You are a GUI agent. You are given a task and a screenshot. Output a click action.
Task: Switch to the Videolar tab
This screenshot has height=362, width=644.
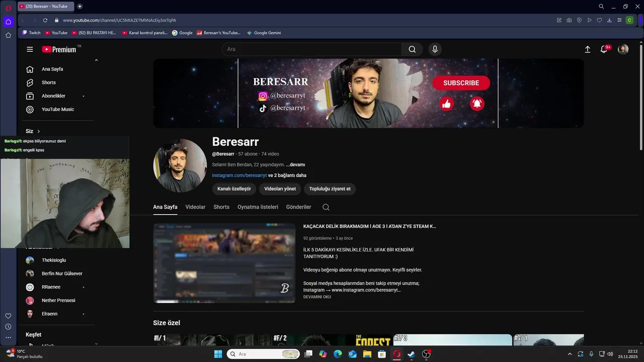pos(195,207)
